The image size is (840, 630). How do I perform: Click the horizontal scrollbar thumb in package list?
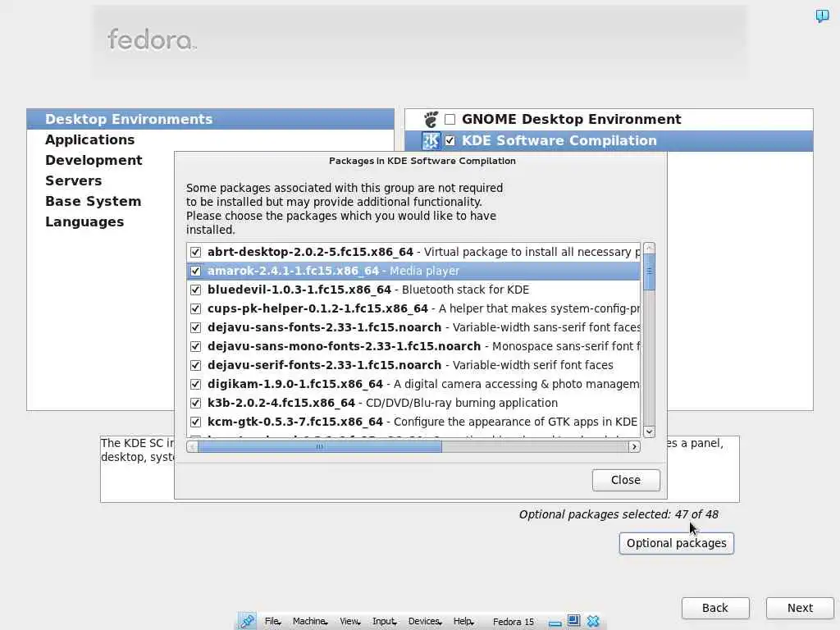[x=320, y=447]
